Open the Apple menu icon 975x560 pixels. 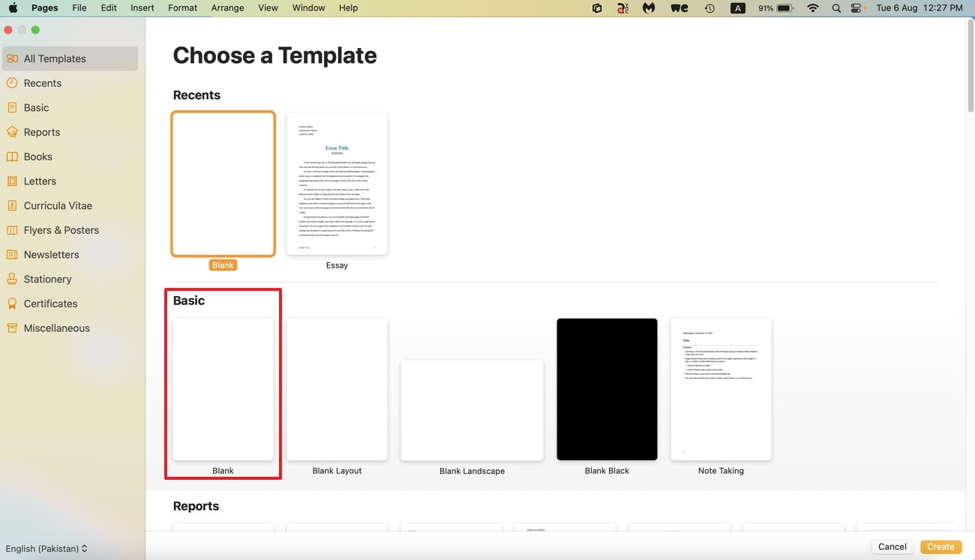[x=13, y=7]
